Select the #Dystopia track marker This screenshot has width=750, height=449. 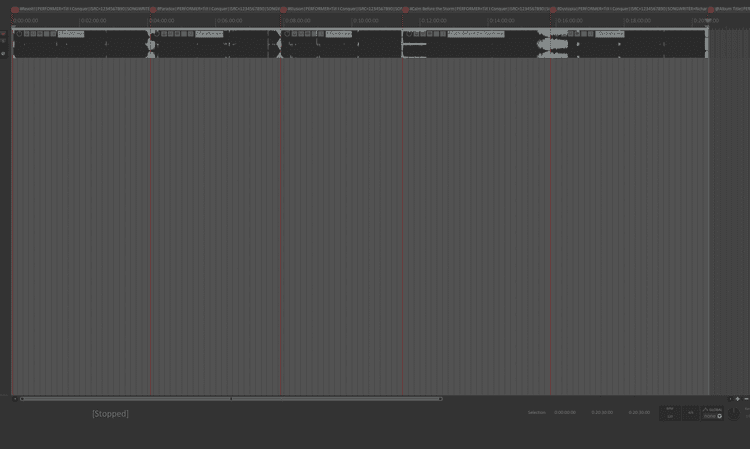point(553,10)
